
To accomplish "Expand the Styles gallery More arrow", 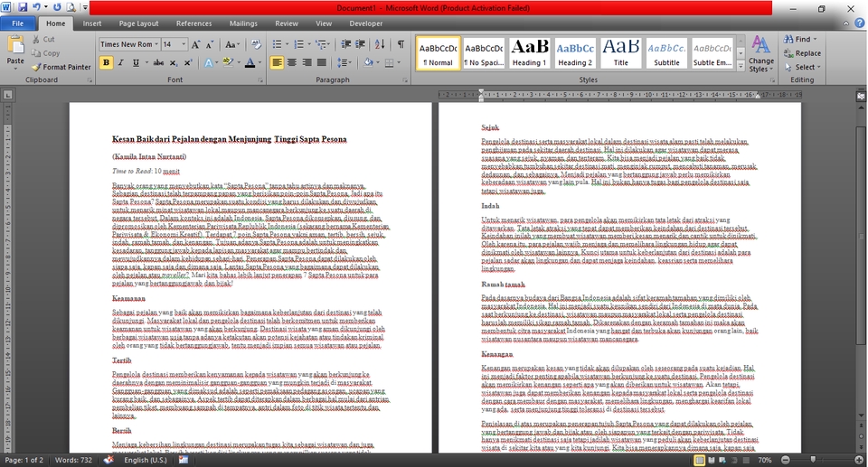I will click(741, 65).
